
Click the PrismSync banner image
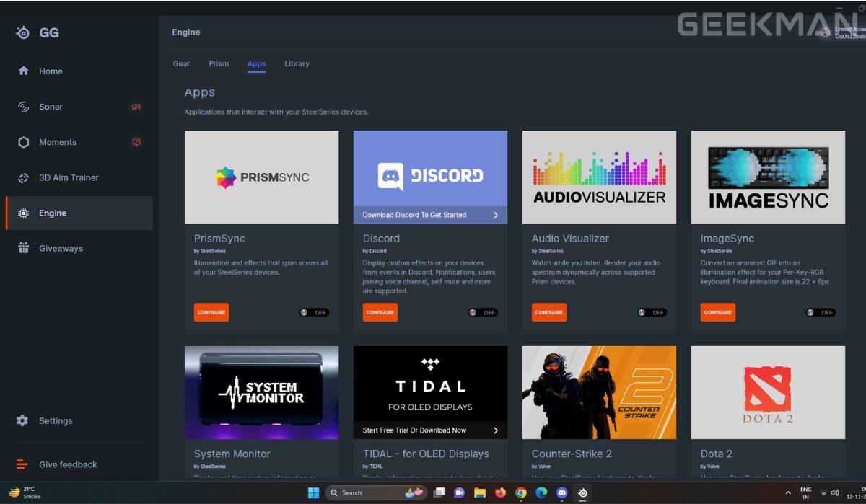261,177
